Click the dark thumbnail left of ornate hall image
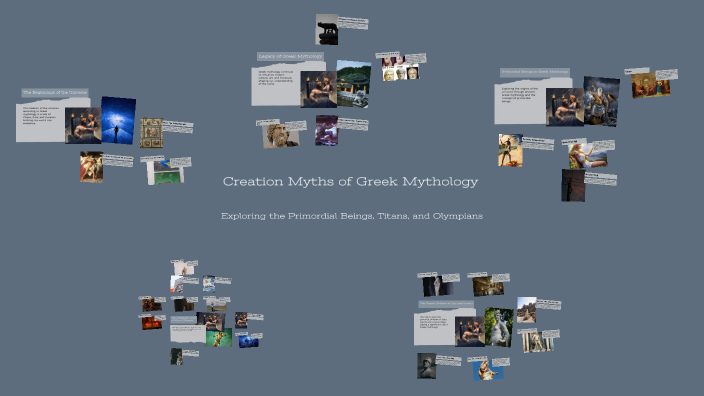The image size is (704, 396). click(x=437, y=286)
